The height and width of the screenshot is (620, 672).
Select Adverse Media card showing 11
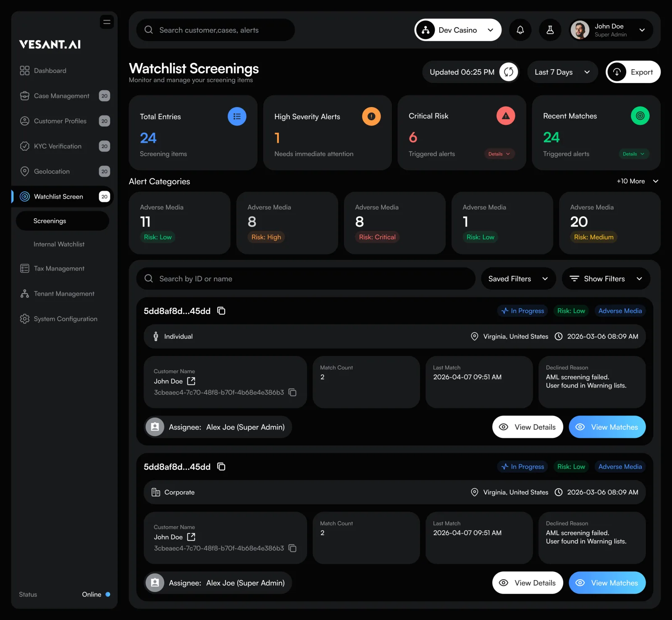tap(180, 222)
